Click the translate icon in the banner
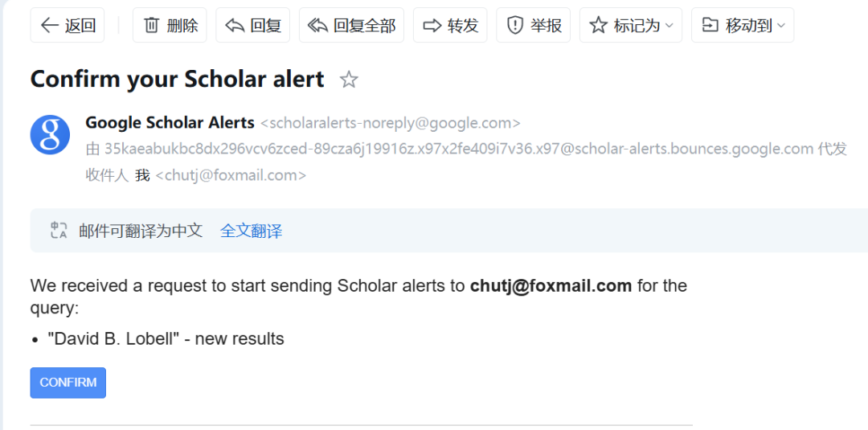 [59, 230]
